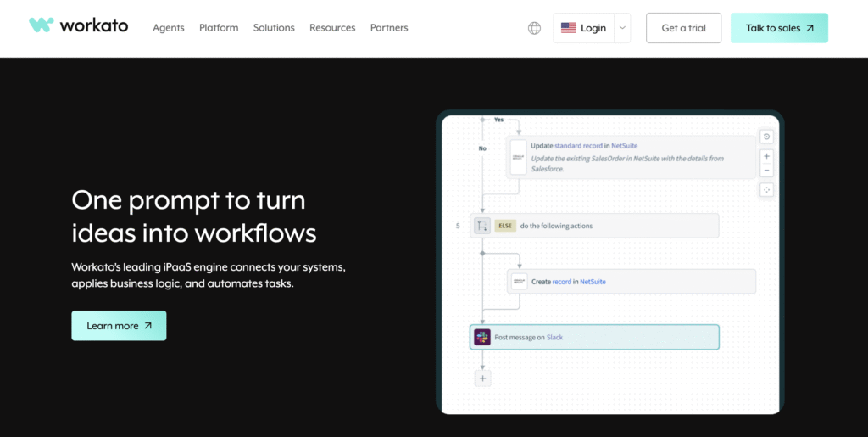Open the Resources menu
This screenshot has height=437, width=868.
(x=332, y=28)
